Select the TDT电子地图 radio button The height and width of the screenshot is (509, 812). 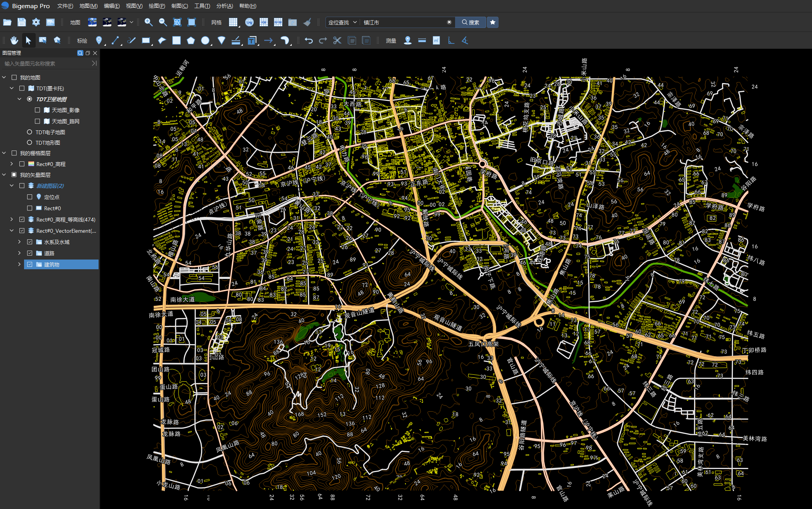[29, 132]
